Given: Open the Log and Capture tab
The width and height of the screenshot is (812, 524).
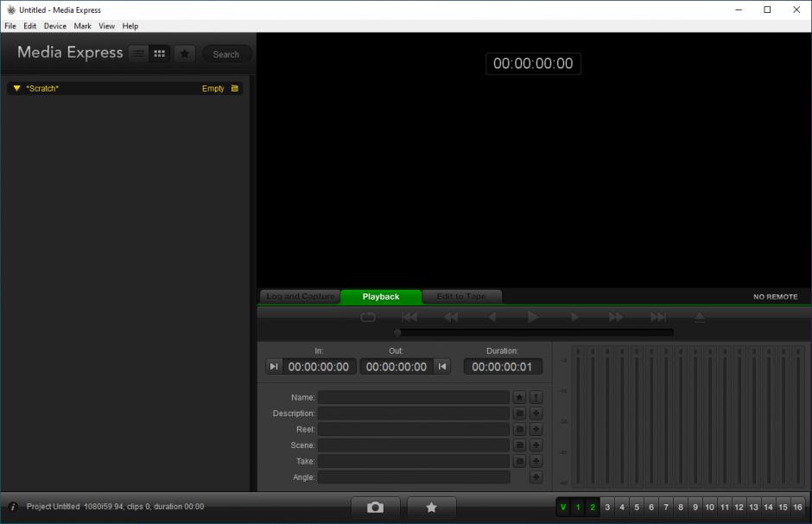Looking at the screenshot, I should [x=300, y=296].
